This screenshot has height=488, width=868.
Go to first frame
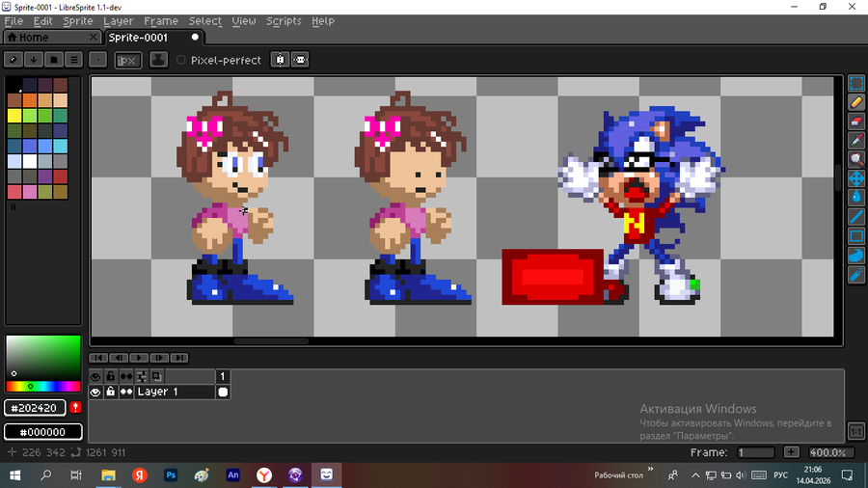click(x=98, y=358)
